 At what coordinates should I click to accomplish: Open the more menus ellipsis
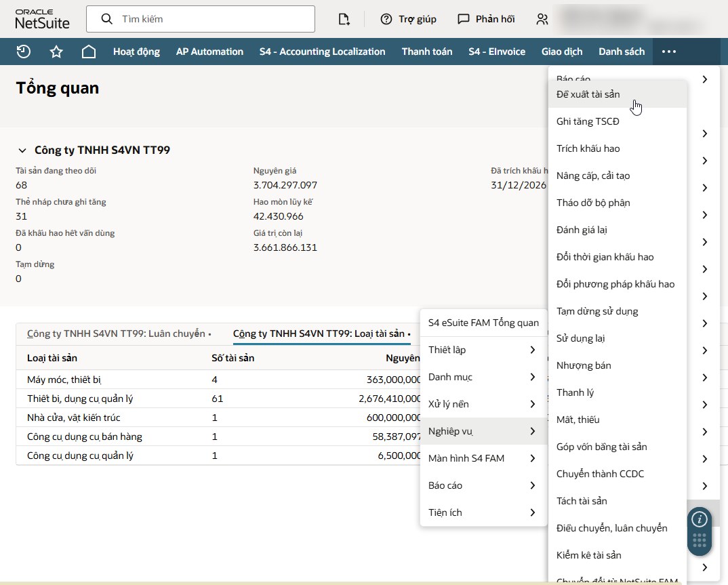click(668, 52)
